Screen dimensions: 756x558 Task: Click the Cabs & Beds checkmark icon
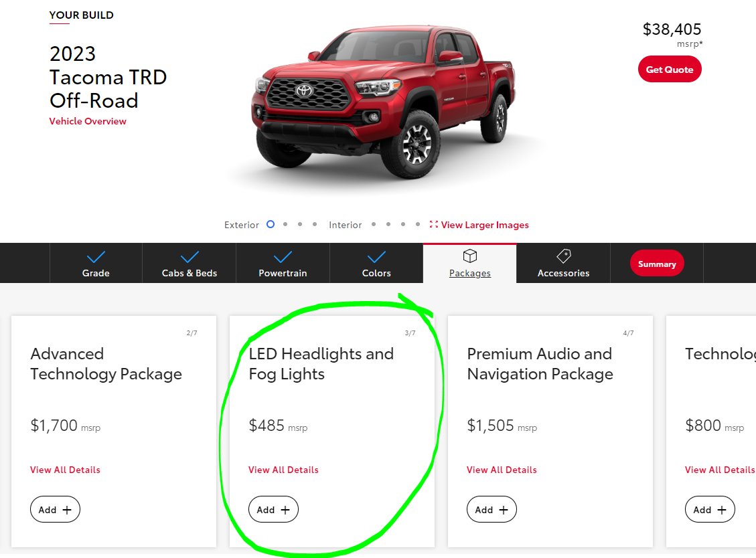pos(190,257)
